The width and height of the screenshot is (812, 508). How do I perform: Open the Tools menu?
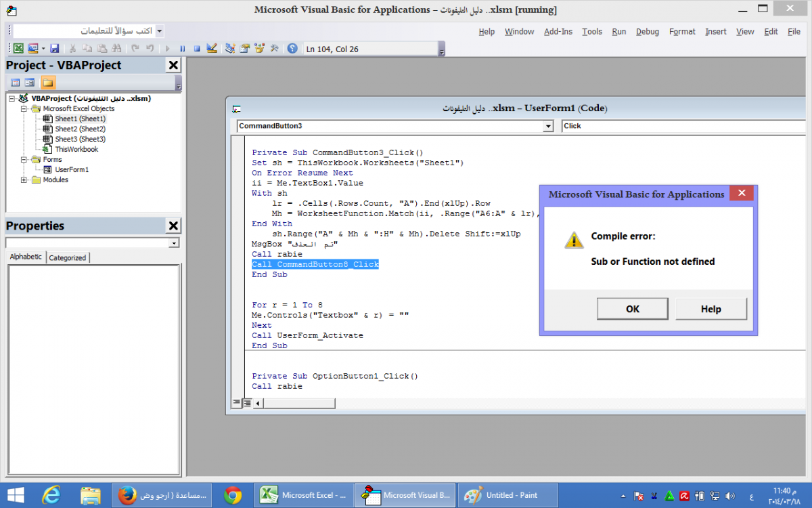pos(592,31)
